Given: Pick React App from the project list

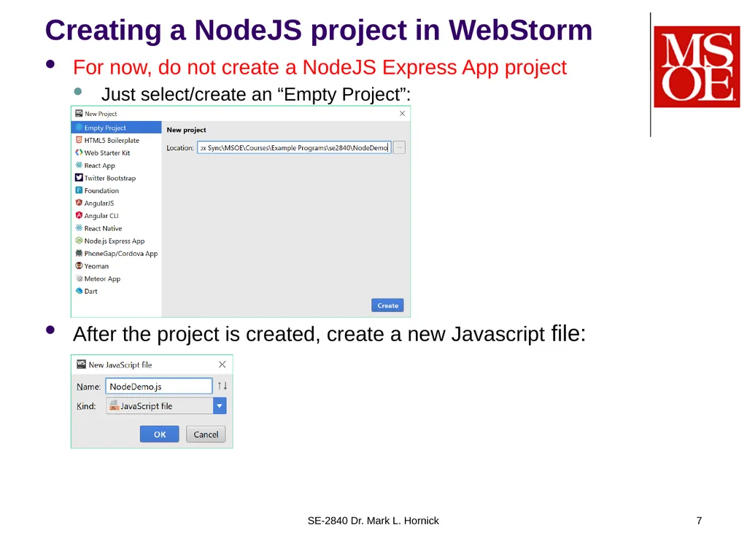Looking at the screenshot, I should click(x=116, y=166).
